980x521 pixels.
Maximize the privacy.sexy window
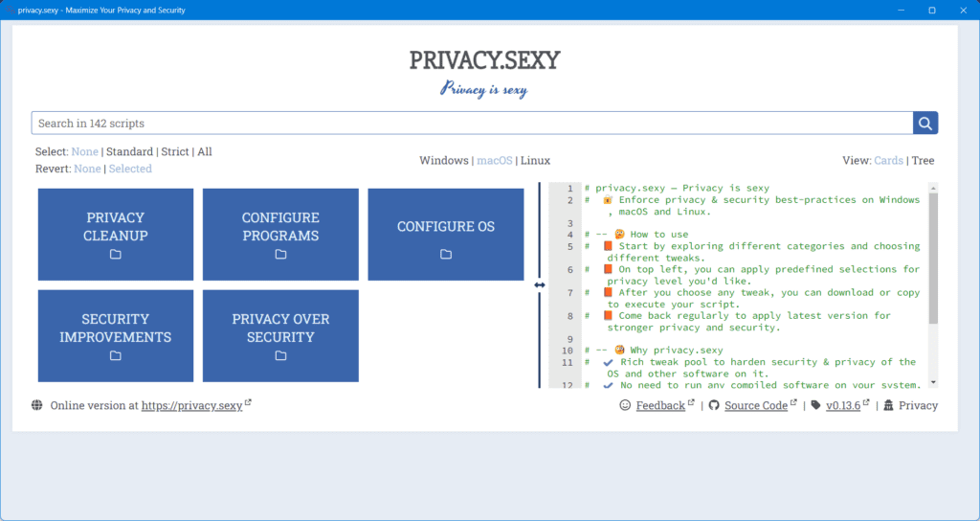[932, 10]
